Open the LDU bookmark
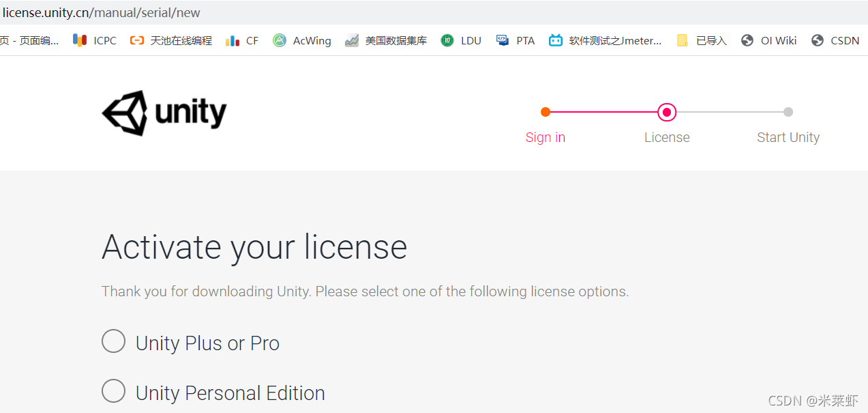This screenshot has width=868, height=413. [461, 40]
